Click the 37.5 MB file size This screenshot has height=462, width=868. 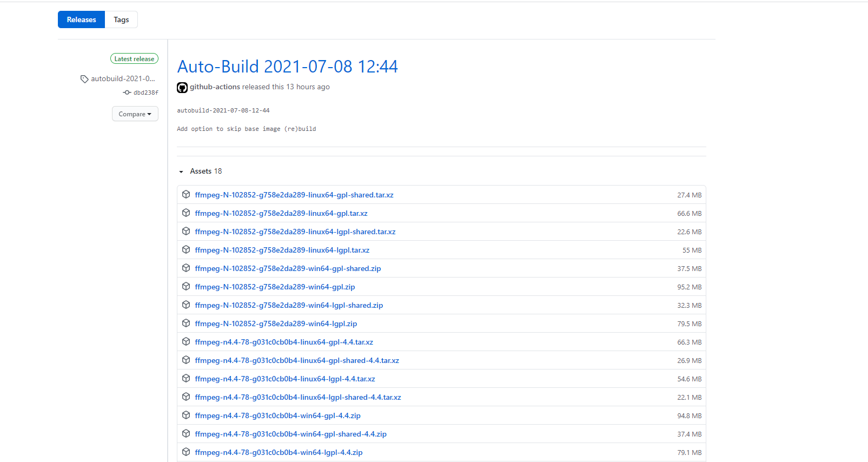[x=690, y=269]
